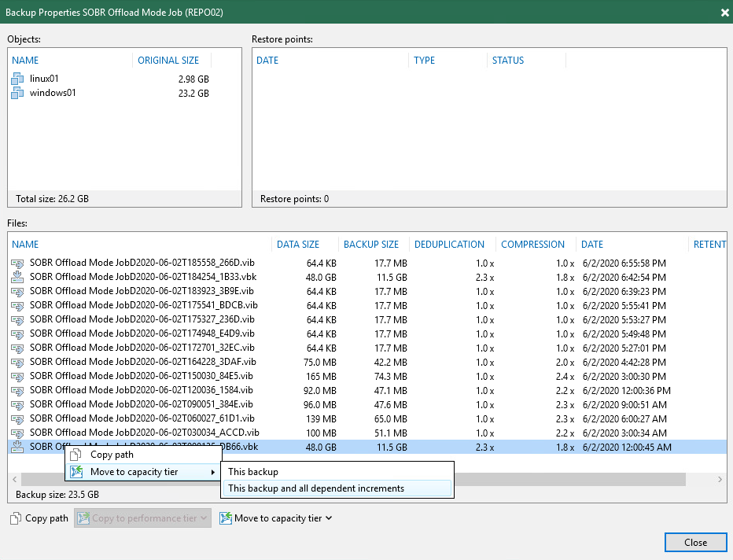
Task: Click the 030034_ACCD.vib file icon
Action: point(18,433)
